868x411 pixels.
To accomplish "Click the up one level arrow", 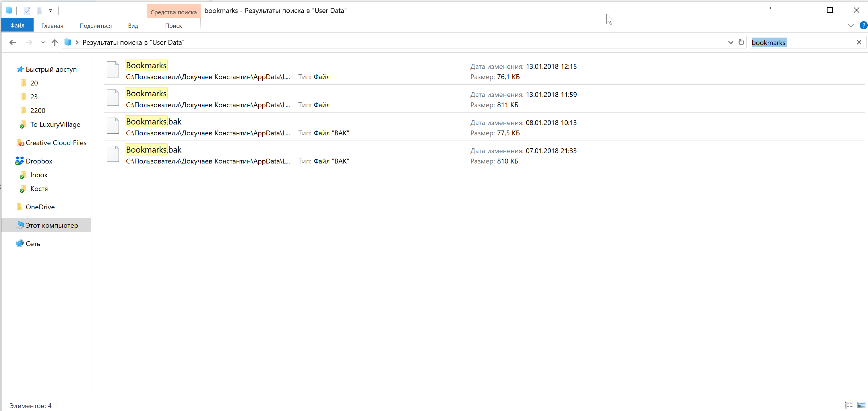I will [55, 42].
